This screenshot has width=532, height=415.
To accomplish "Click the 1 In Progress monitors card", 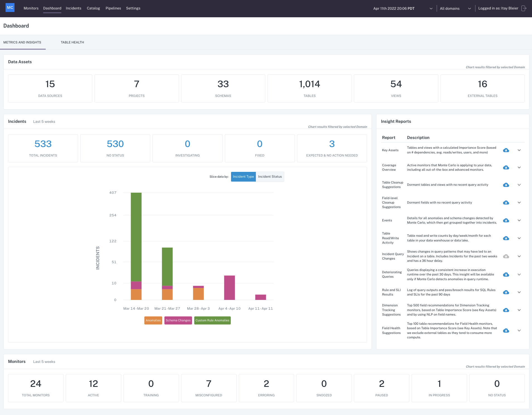I will tap(439, 388).
